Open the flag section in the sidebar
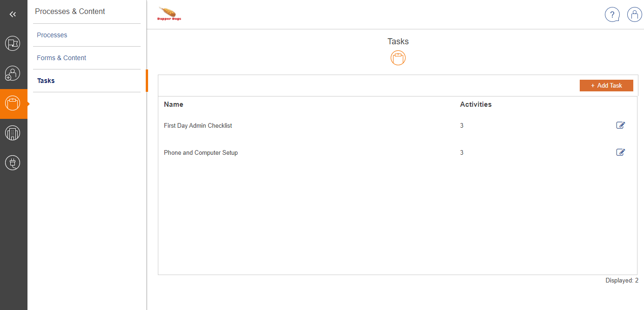Screen dimensions: 644x310 [13, 44]
